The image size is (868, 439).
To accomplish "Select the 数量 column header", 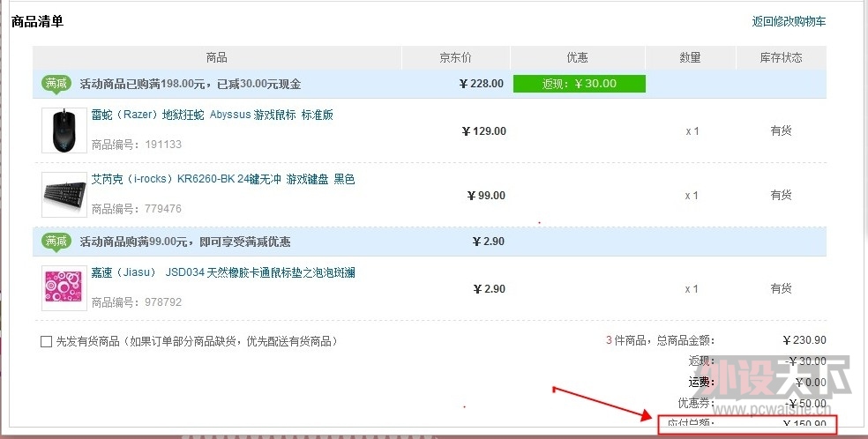I will point(691,57).
